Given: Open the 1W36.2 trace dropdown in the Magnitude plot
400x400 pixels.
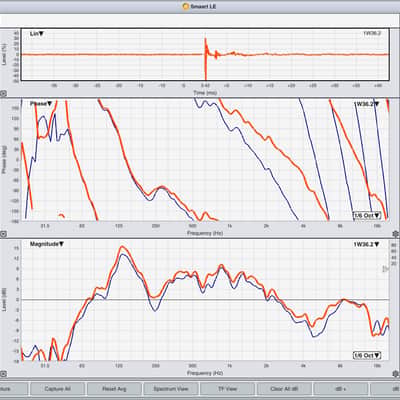Looking at the screenshot, I should point(366,244).
